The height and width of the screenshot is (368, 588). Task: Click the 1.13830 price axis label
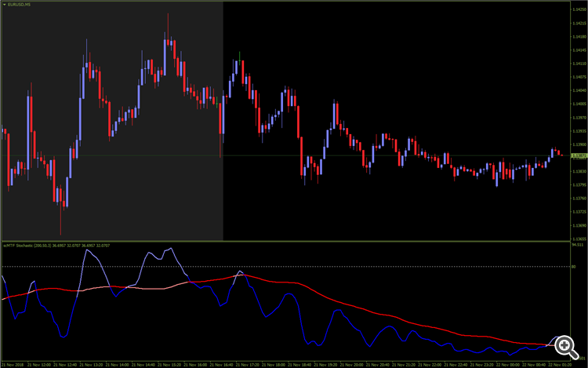(x=579, y=171)
